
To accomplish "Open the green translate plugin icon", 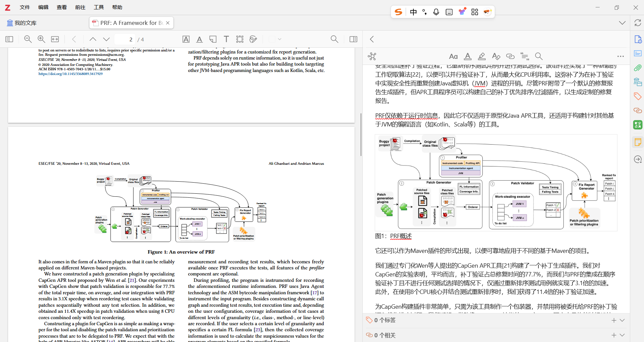I will (638, 125).
